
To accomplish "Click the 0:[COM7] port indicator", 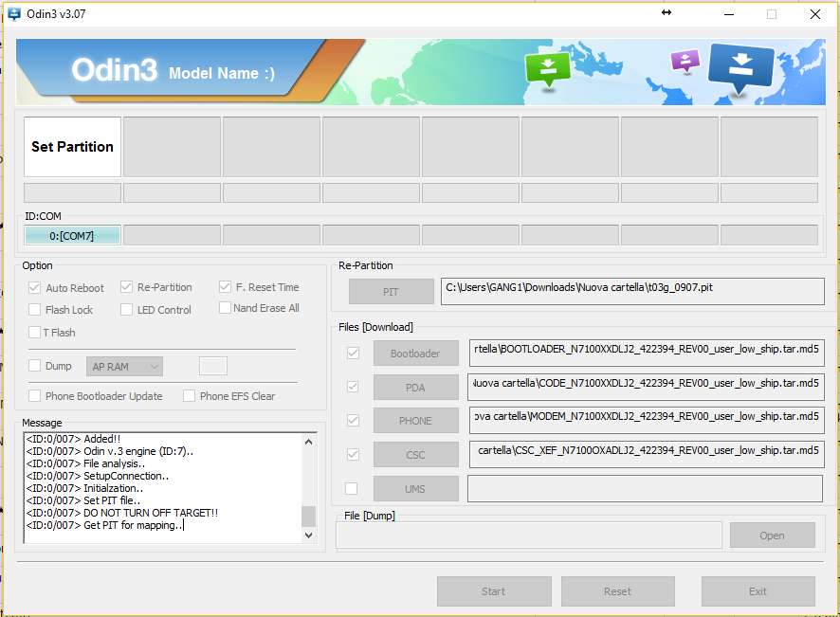I will point(72,236).
